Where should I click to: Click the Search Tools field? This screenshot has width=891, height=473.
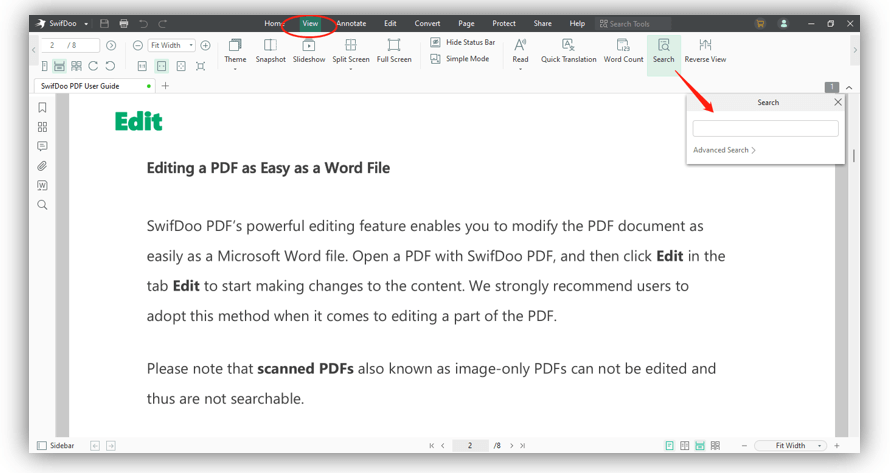pyautogui.click(x=633, y=23)
